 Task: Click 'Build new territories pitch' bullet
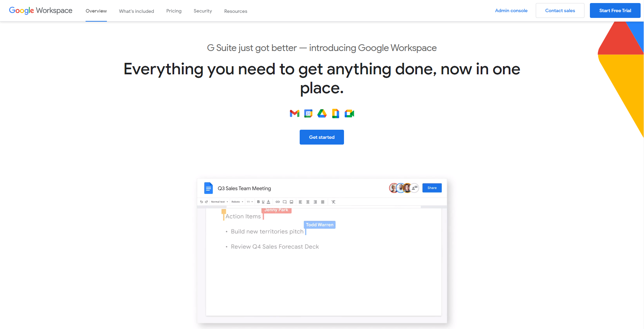coord(267,231)
